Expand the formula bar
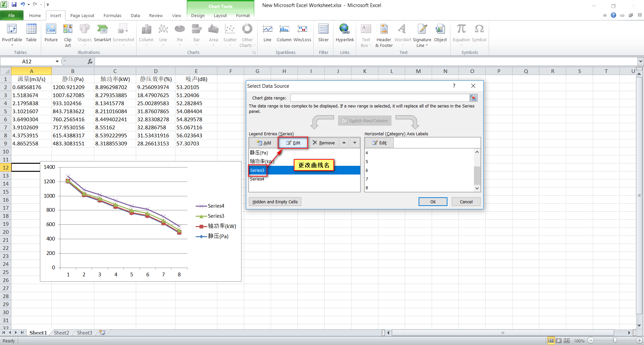The height and width of the screenshot is (345, 644). tap(640, 61)
